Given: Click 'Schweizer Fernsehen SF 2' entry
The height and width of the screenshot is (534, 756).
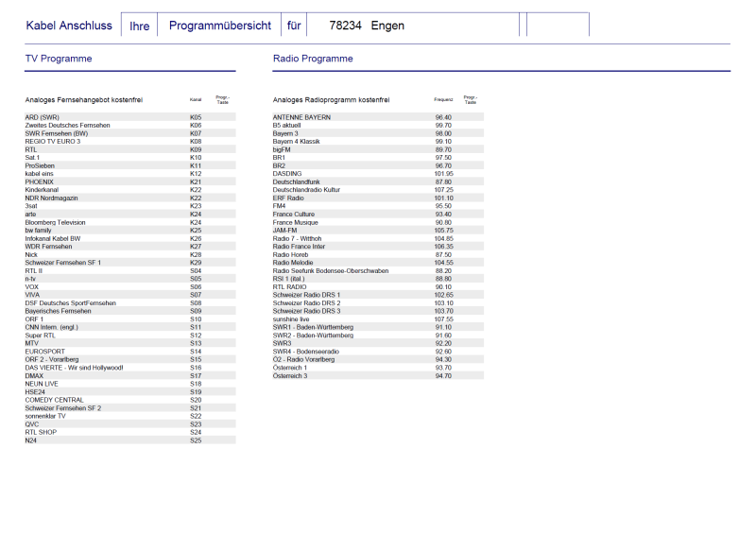Looking at the screenshot, I should pos(63,408).
